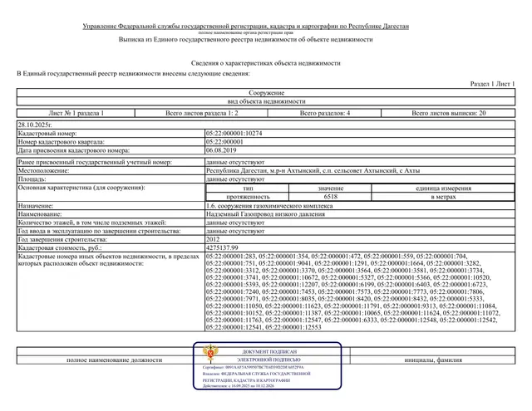Click the coat of arms emblem in signature stamp
This screenshot has height=411, width=532.
point(210,354)
